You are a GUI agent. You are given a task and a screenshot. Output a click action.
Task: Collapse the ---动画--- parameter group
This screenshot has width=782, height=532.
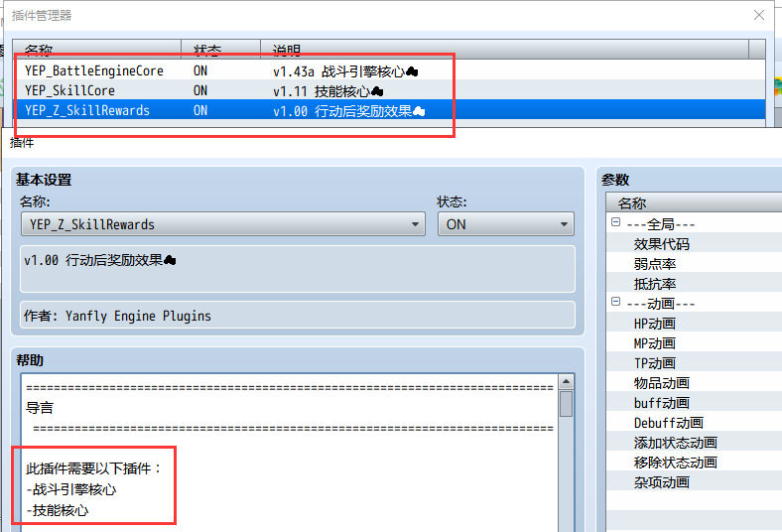[616, 302]
